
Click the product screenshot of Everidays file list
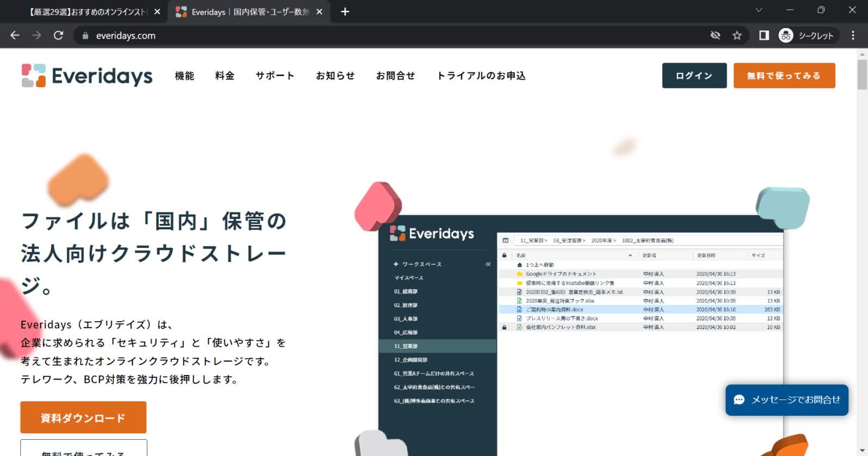[x=581, y=335]
